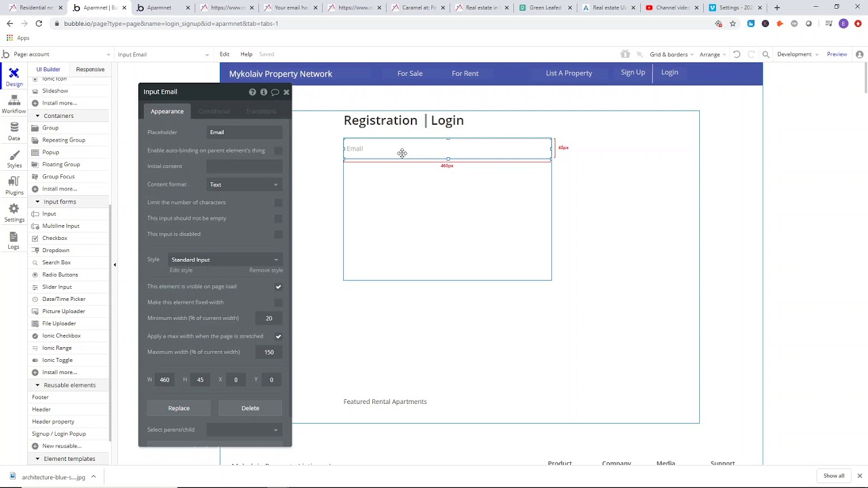Open the Grid & borders dropdown

click(670, 54)
